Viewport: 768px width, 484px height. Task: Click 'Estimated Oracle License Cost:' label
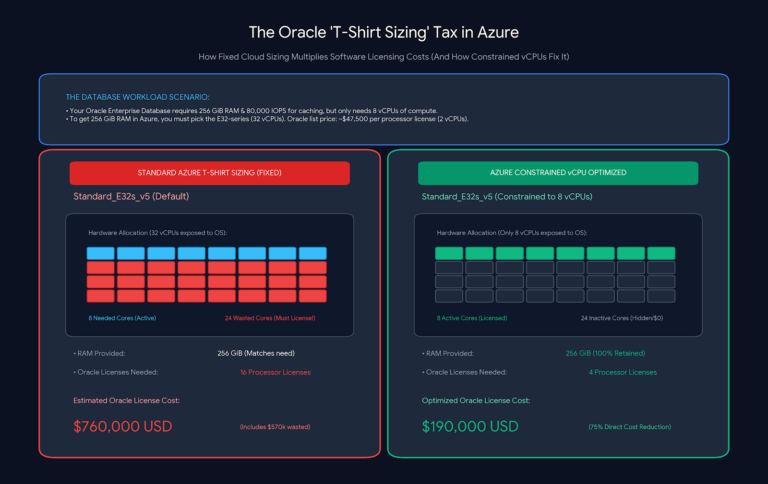click(126, 401)
